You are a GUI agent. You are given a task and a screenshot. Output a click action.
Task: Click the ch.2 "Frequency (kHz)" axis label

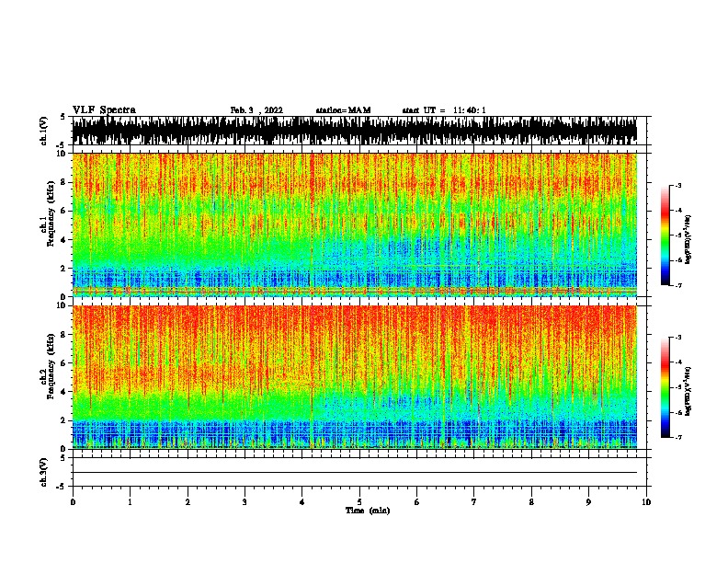click(51, 366)
